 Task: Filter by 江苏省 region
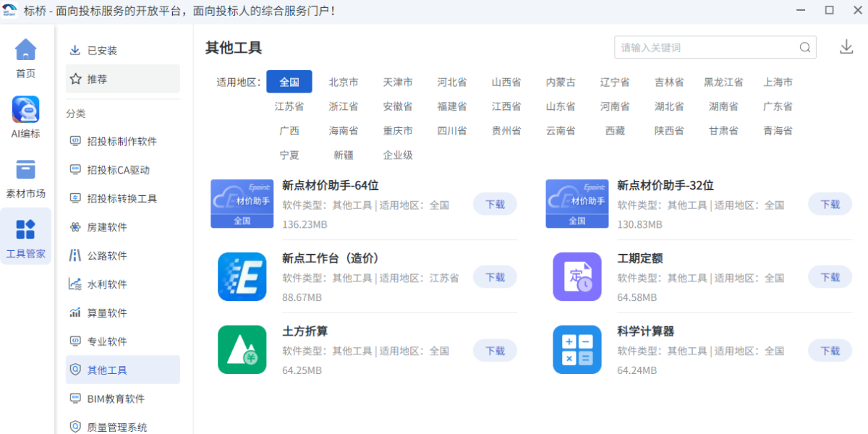289,106
